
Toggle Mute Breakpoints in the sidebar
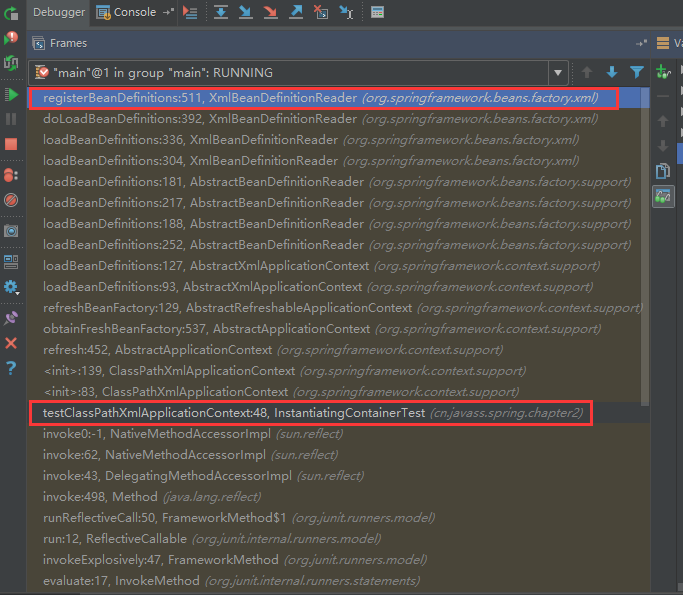coord(11,201)
